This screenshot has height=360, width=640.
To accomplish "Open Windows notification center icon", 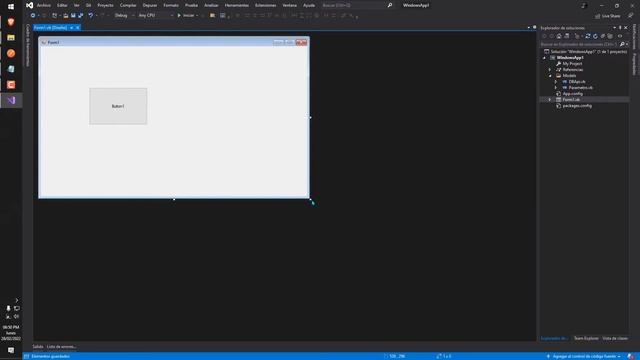I will tap(11, 350).
